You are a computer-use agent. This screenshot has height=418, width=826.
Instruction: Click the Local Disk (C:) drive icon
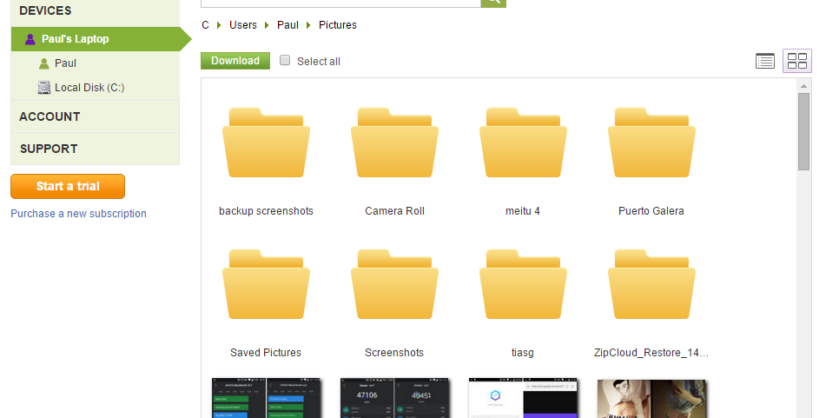[44, 88]
